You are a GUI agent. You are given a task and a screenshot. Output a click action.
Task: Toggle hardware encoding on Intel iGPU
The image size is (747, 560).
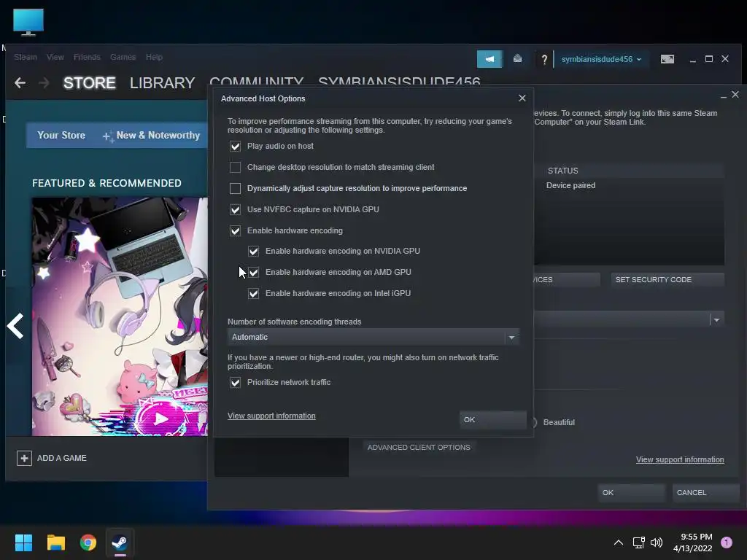(253, 293)
